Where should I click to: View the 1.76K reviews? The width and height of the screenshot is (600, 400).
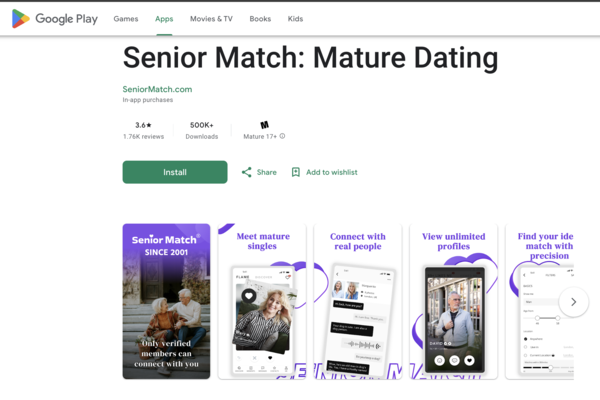143,137
